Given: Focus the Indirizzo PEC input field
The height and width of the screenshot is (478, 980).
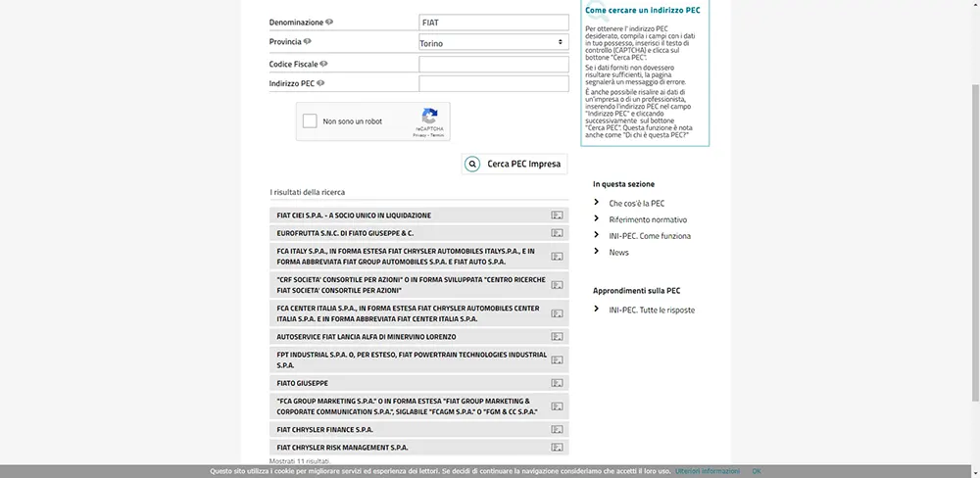Looking at the screenshot, I should pos(494,83).
